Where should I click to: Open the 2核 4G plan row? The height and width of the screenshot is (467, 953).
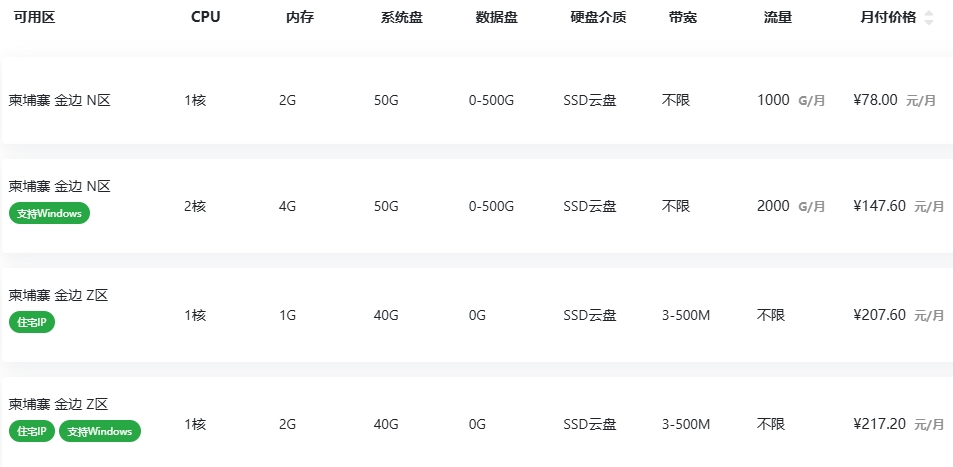[x=478, y=206]
